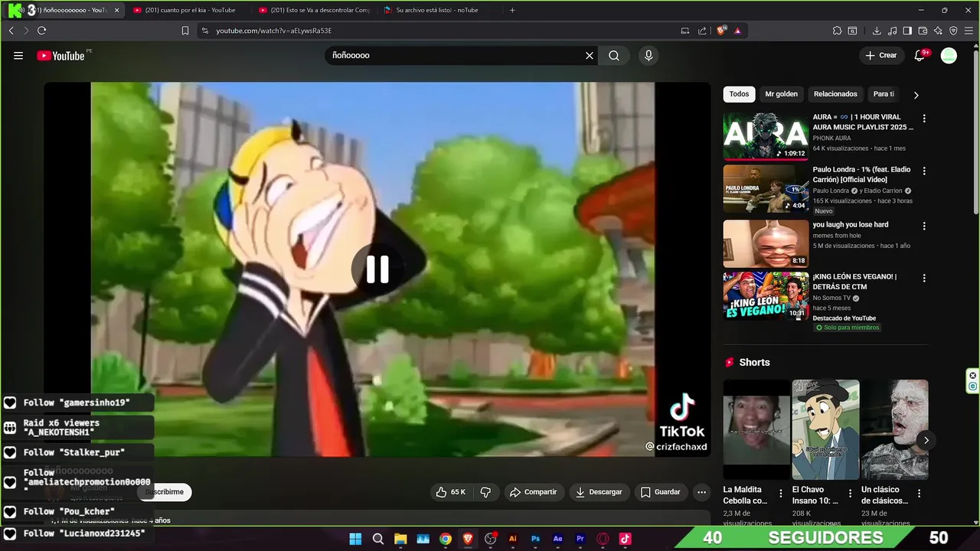
Task: Open a new browser tab
Action: pyautogui.click(x=512, y=10)
